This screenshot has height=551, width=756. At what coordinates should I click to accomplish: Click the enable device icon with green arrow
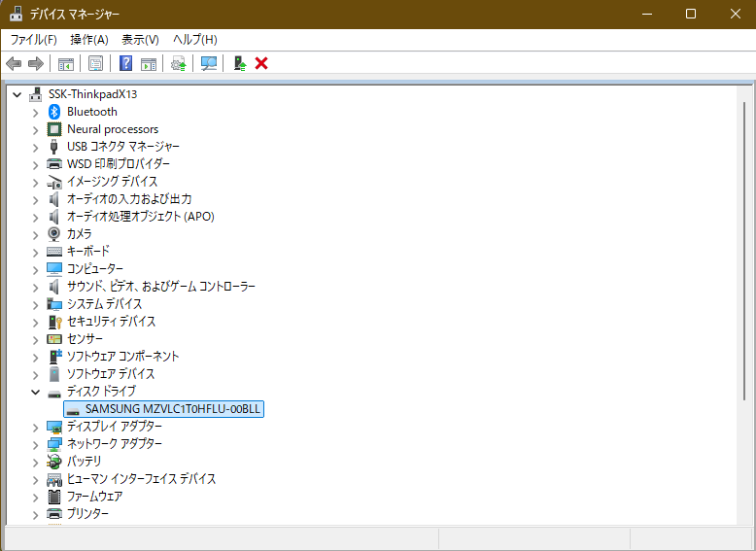point(239,63)
